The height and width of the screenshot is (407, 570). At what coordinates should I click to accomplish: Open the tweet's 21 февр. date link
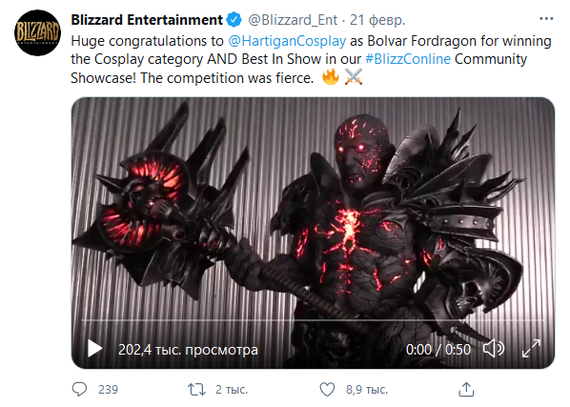coord(377,20)
